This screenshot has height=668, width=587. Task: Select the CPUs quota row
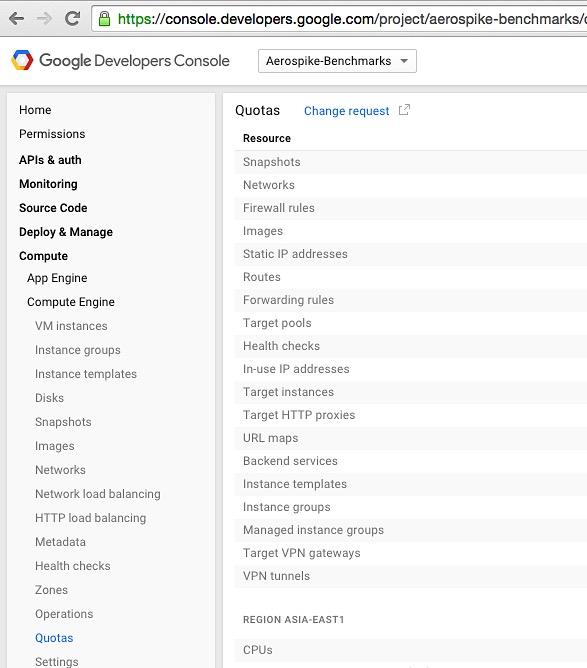pos(411,650)
